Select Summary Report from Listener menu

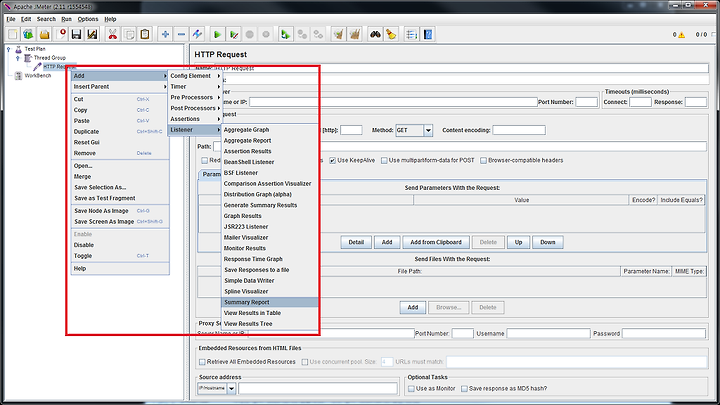coord(270,302)
